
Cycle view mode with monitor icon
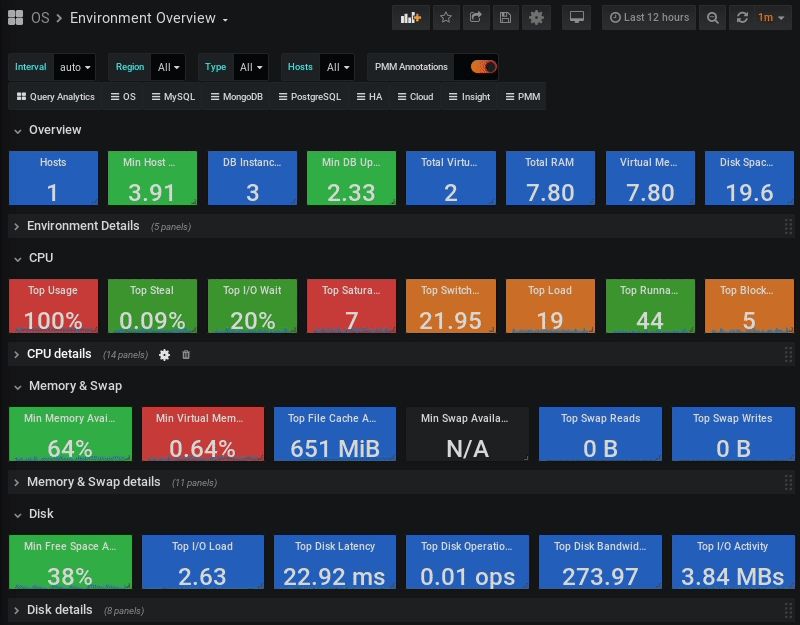click(575, 17)
